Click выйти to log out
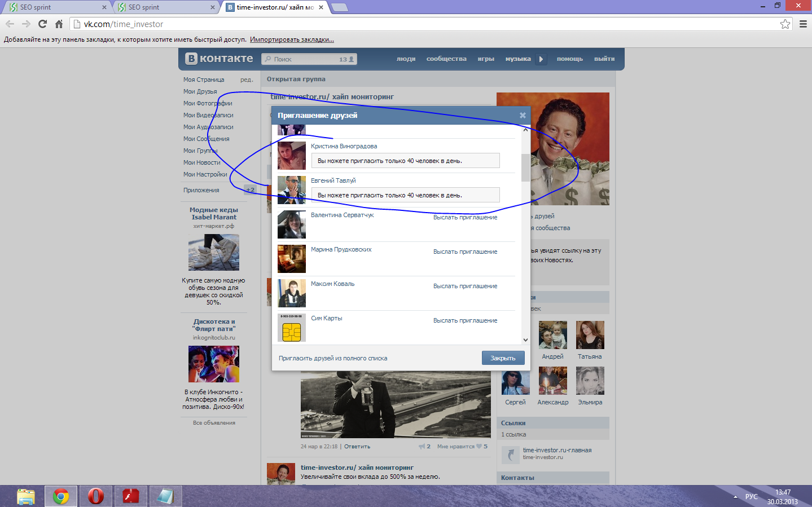This screenshot has width=812, height=507. 604,59
